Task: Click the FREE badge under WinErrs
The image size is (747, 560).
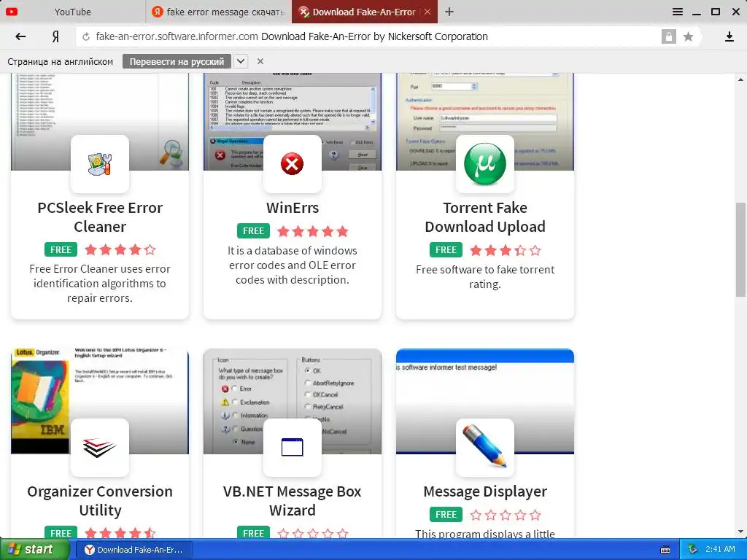Action: (253, 231)
